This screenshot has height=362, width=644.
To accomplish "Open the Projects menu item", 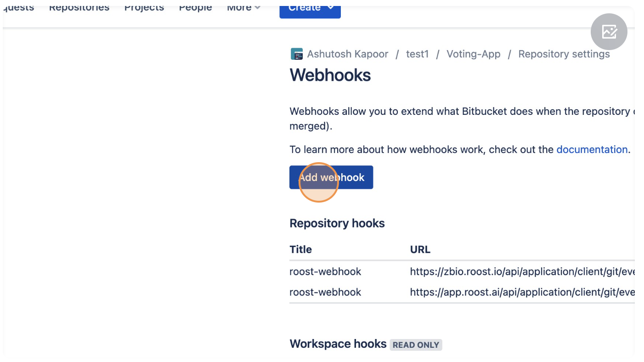I will pos(144,7).
